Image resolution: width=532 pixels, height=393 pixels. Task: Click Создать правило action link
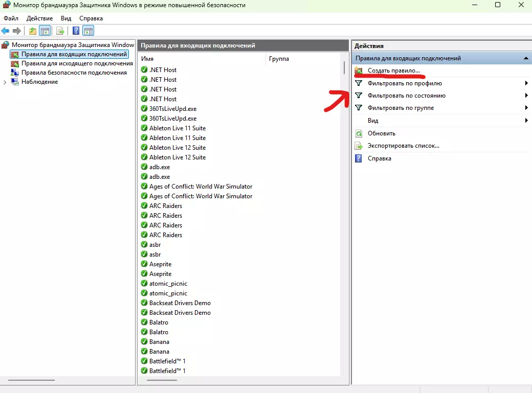394,71
